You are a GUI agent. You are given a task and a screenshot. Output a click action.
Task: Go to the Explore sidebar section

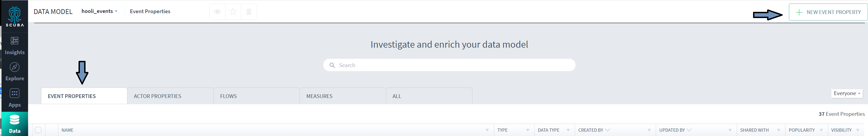pyautogui.click(x=15, y=71)
